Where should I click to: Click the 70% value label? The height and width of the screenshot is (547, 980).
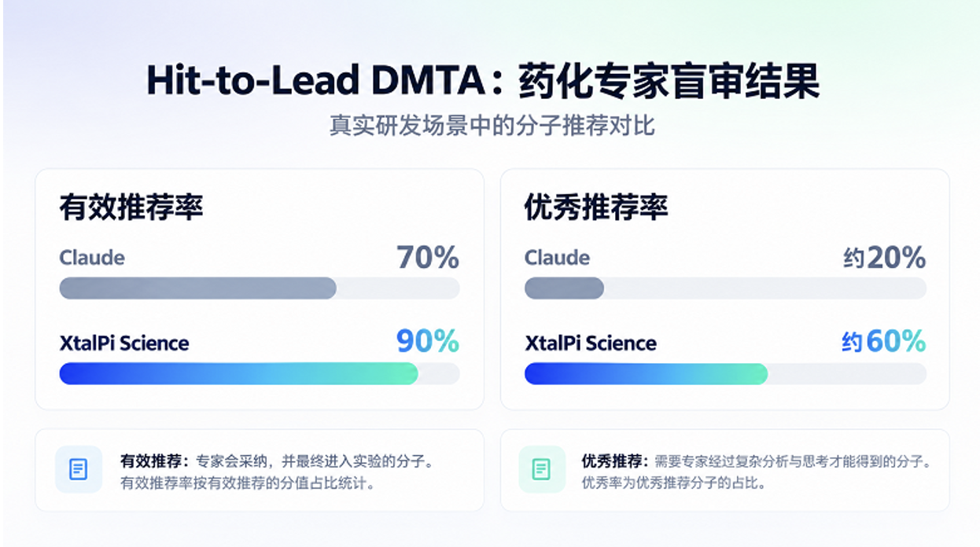pos(428,257)
